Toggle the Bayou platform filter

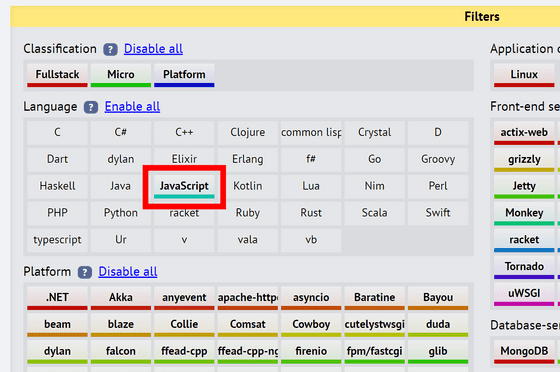tap(438, 298)
